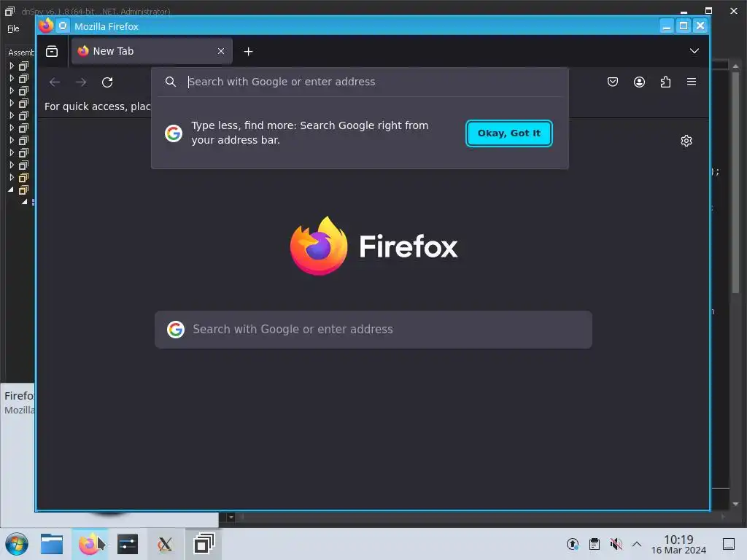Open the file manager from the taskbar

(52, 544)
